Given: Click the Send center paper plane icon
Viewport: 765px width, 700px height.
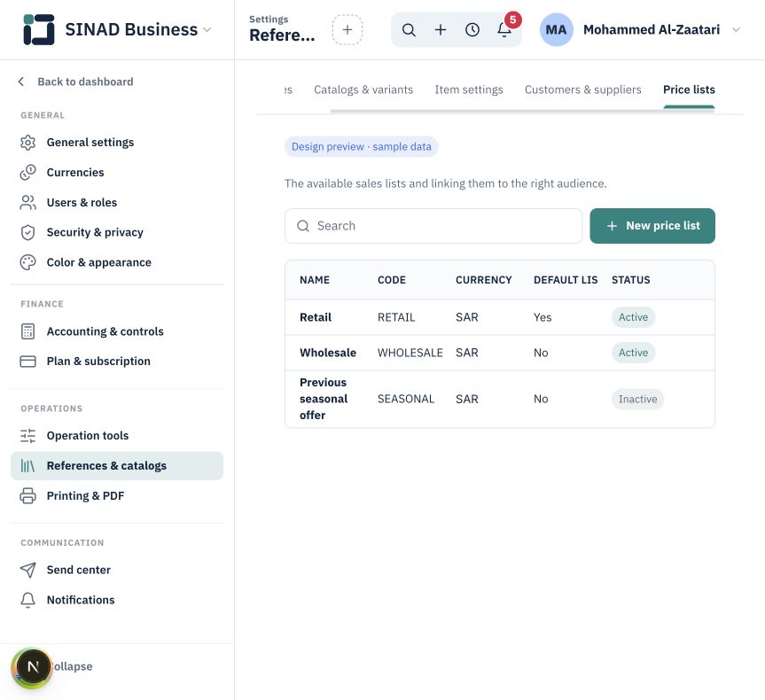Looking at the screenshot, I should click(x=27, y=570).
